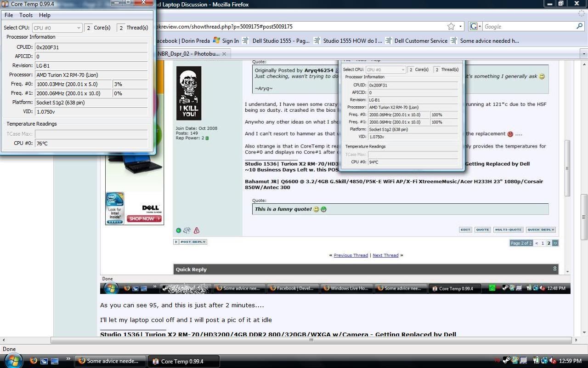This screenshot has width=588, height=368.
Task: Click the Google search box in Firefox
Action: click(x=528, y=27)
